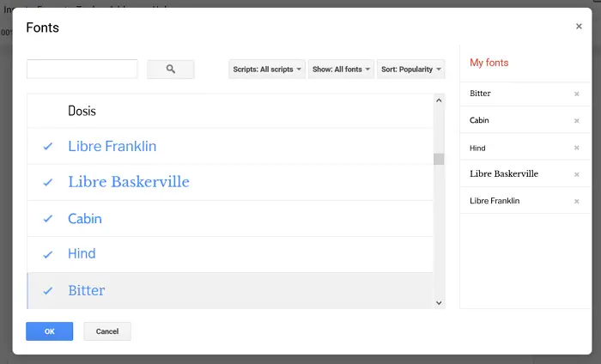Screen dimensions: 601x364
Task: Click the Cancel button
Action: point(107,331)
